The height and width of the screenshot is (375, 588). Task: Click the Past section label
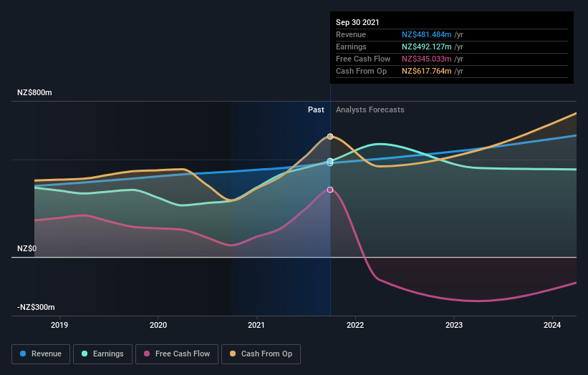tap(316, 109)
